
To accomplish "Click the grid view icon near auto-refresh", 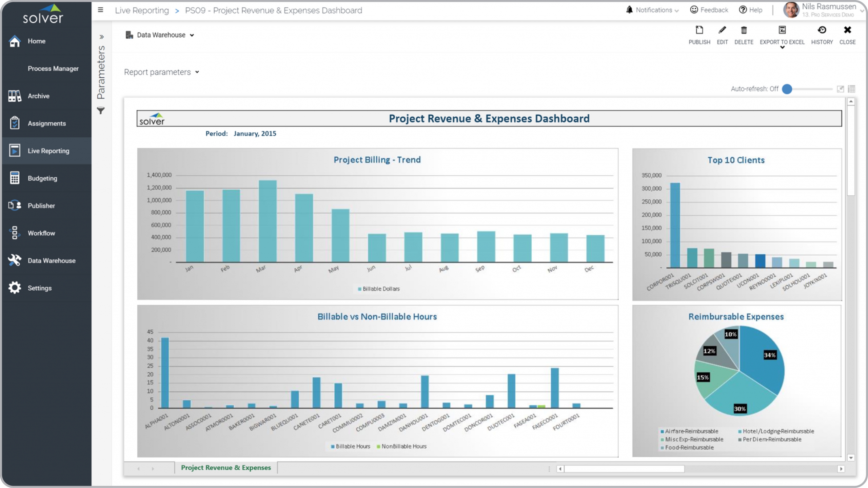I will [x=851, y=89].
